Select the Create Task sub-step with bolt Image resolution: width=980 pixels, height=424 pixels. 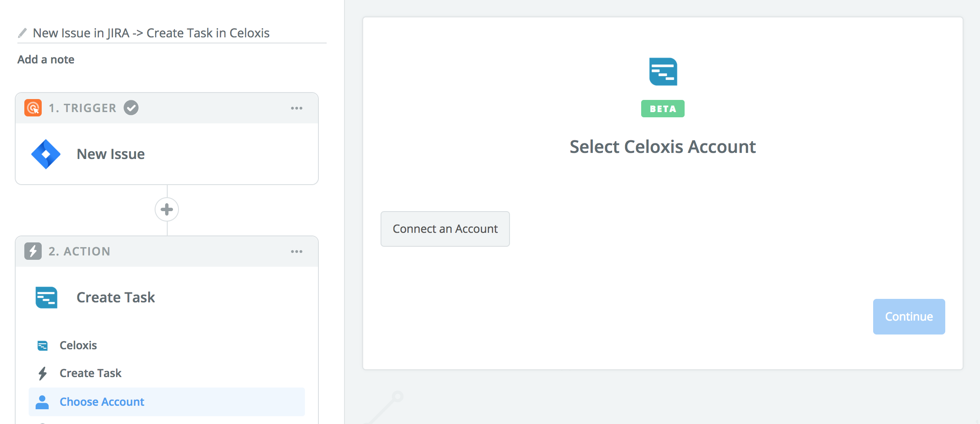click(90, 373)
